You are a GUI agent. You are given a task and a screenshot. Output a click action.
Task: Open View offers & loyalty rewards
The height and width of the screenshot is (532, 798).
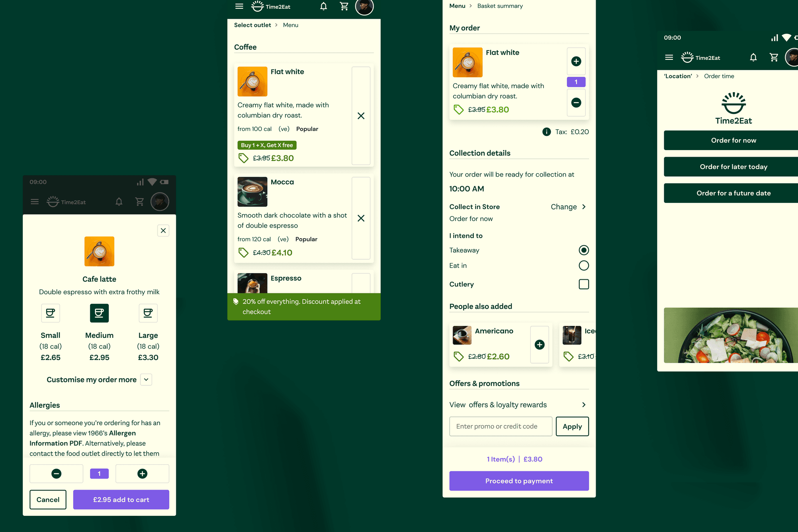pyautogui.click(x=519, y=405)
